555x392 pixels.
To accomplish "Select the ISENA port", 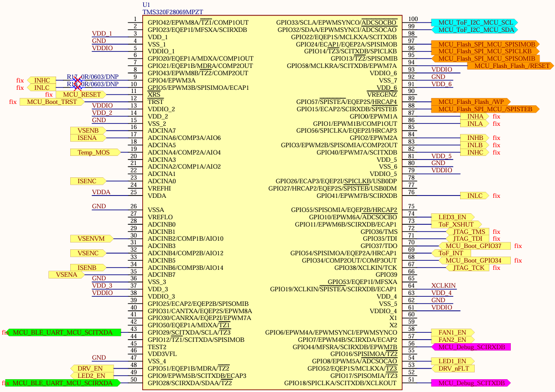I will (88, 138).
